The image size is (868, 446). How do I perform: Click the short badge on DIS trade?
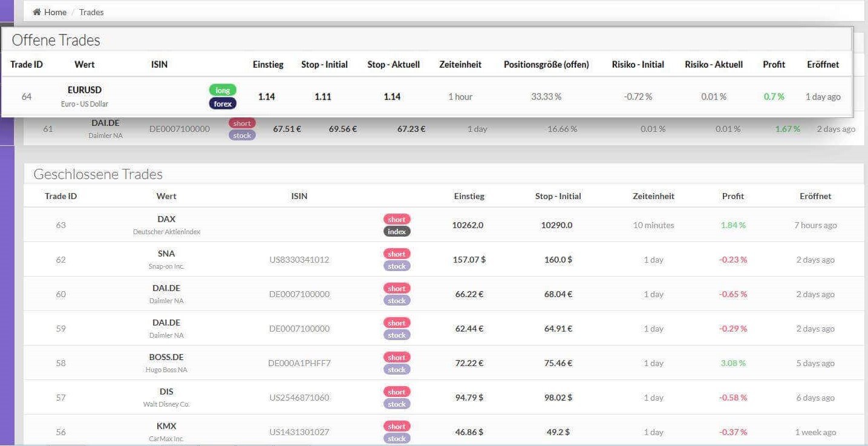397,392
